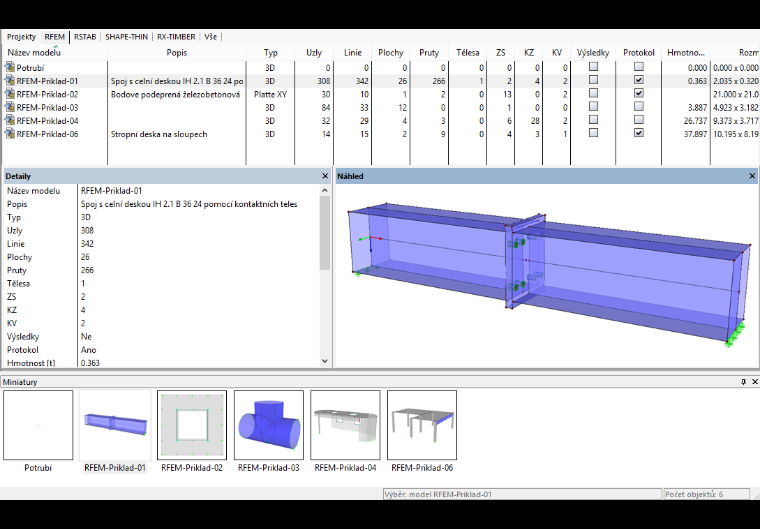Viewport: 760px width, 529px height.
Task: Select the Potrubí thumbnail
Action: [x=38, y=425]
